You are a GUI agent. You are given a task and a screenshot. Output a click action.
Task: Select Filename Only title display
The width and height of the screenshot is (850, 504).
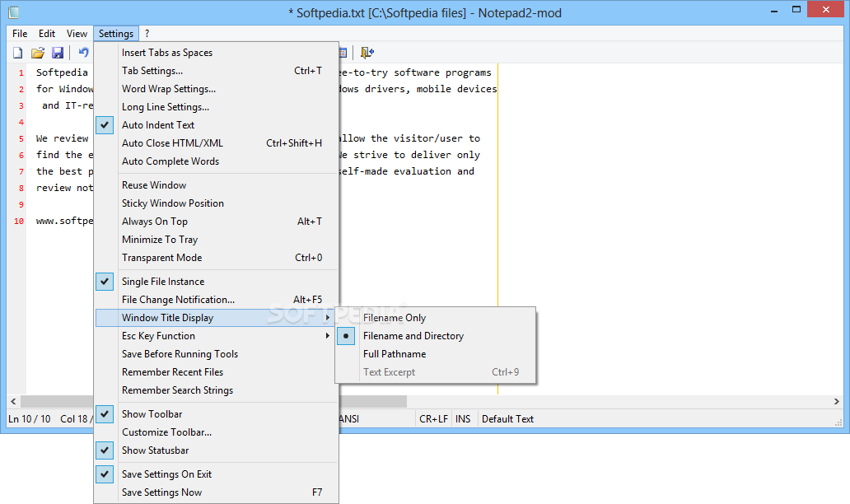pyautogui.click(x=436, y=318)
